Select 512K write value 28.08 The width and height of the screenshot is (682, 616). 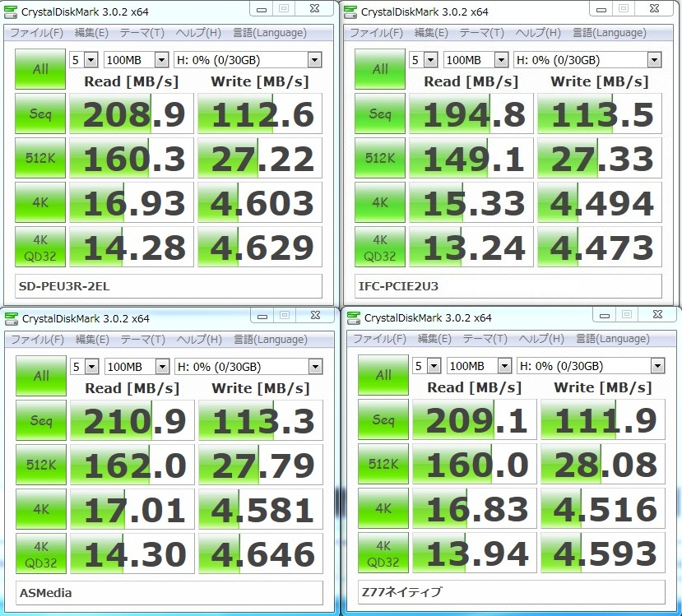[603, 464]
